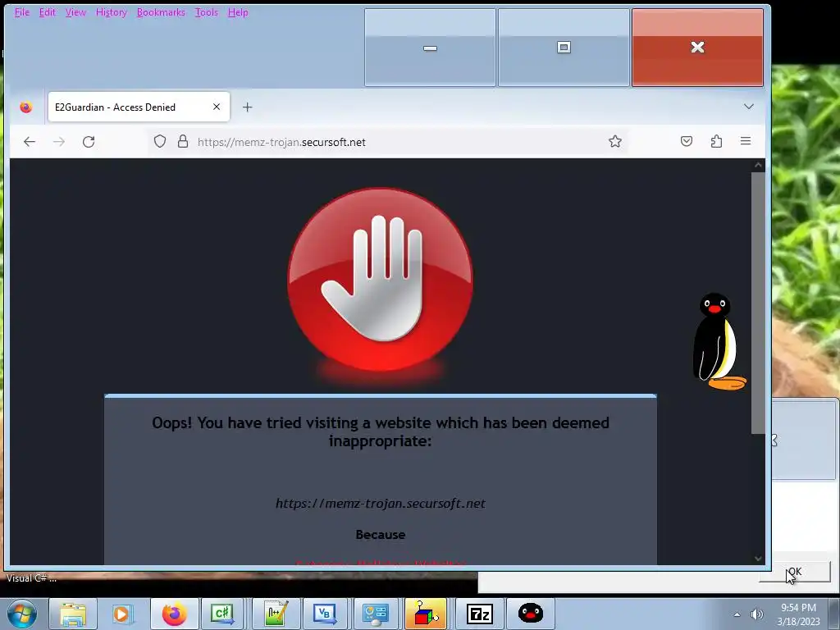The height and width of the screenshot is (630, 840).
Task: Select the E2Guardian - Access Denied tab
Action: coord(139,107)
